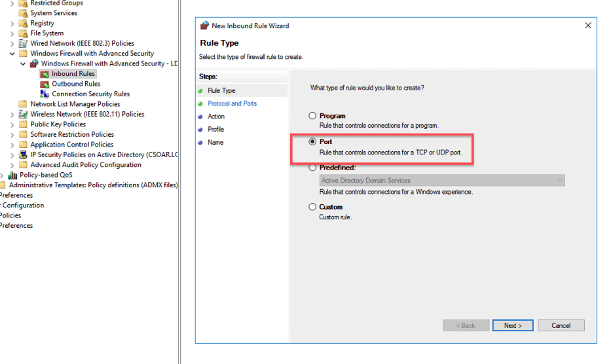The image size is (613, 364).
Task: Click the Outbound Rules icon
Action: tap(45, 84)
